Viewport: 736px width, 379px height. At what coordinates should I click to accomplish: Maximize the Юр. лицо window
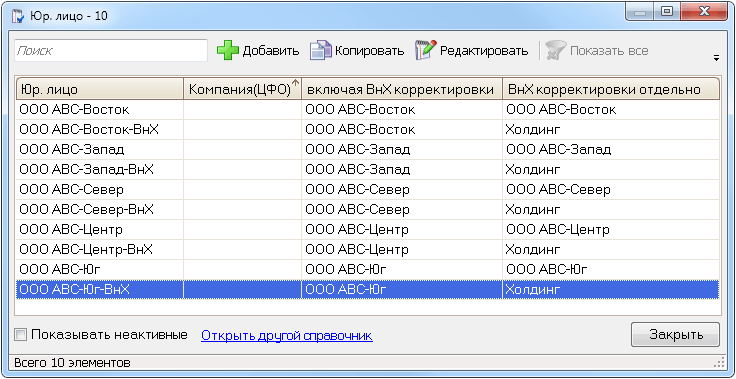(x=667, y=13)
